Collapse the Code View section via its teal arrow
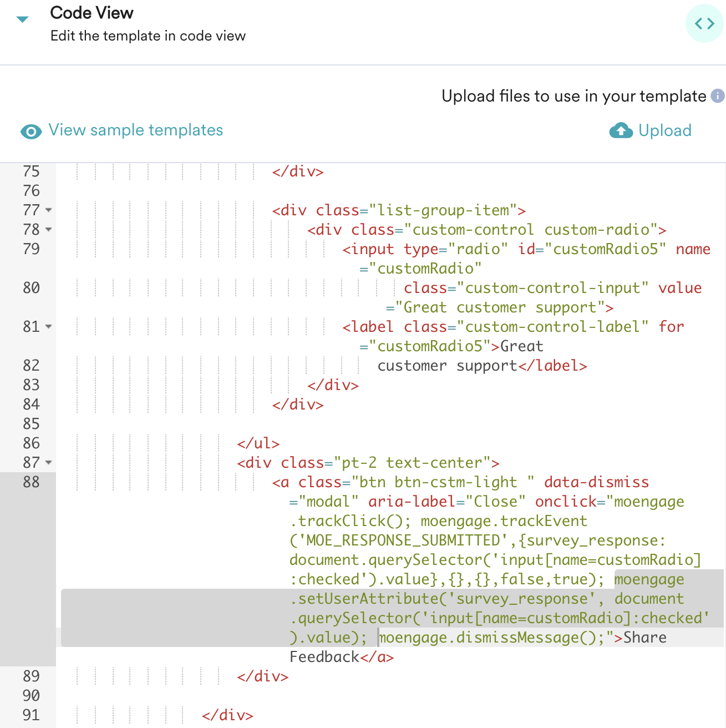This screenshot has width=726, height=728. [x=21, y=18]
